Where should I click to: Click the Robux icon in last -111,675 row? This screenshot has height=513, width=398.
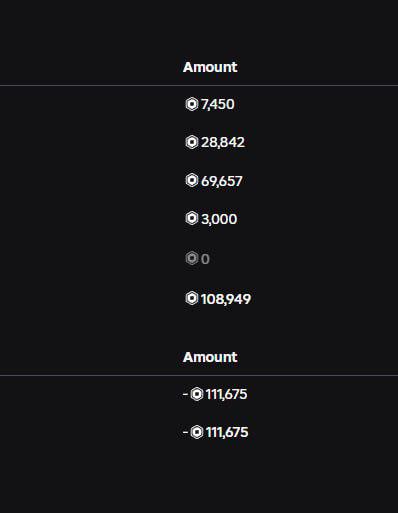point(197,432)
